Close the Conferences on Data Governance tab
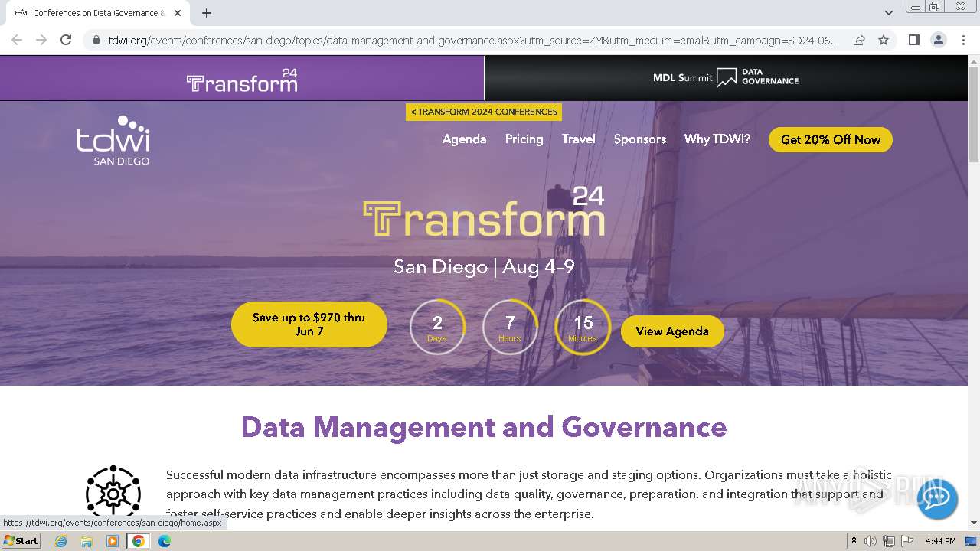 click(x=178, y=13)
